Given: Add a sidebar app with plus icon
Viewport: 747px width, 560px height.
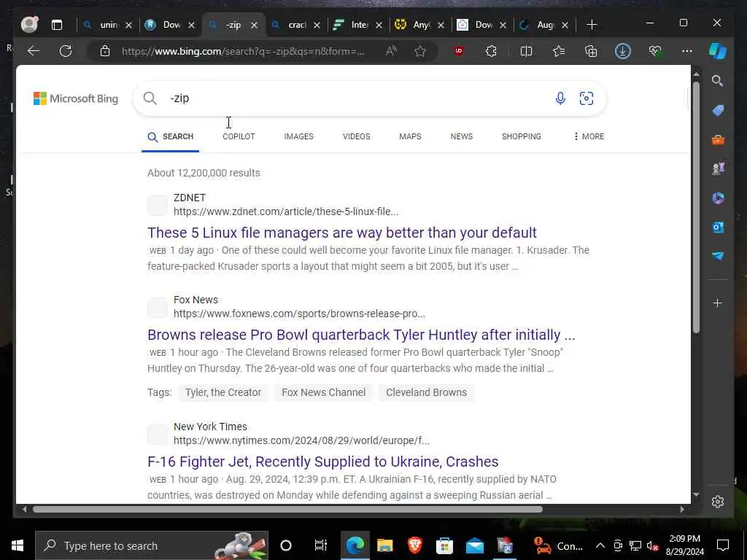Looking at the screenshot, I should [718, 303].
